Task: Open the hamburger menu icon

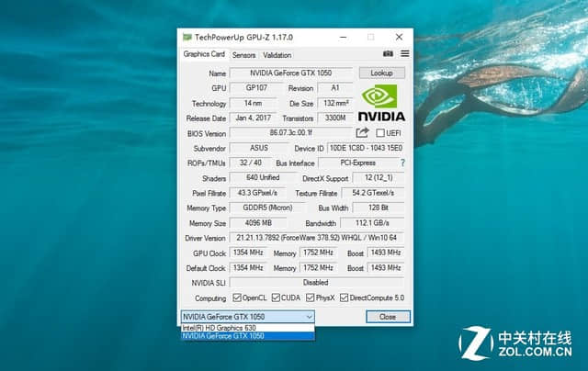Action: [x=405, y=53]
